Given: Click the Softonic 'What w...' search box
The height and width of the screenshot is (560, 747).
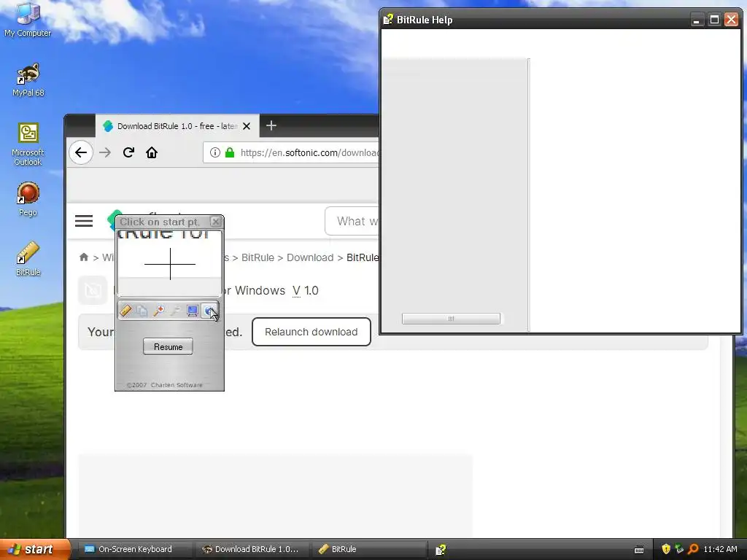Looking at the screenshot, I should (352, 221).
